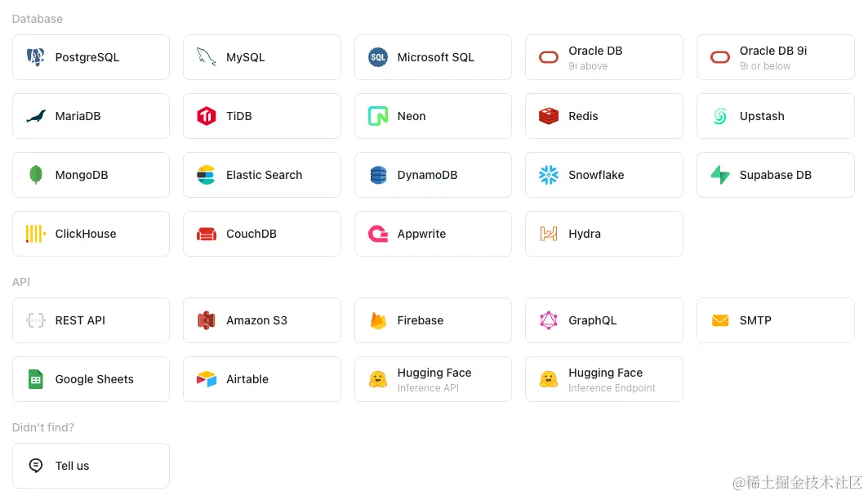Select the SMTP label

(x=755, y=320)
